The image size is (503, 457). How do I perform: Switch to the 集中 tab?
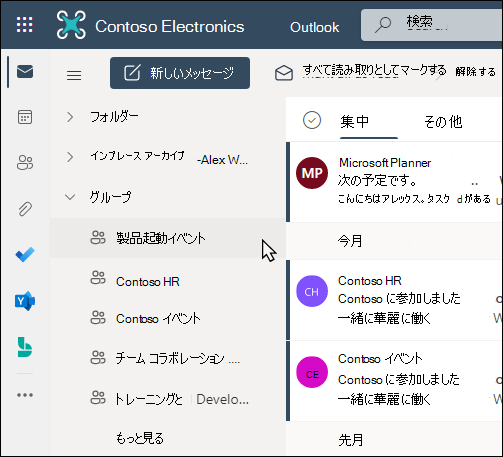[355, 122]
